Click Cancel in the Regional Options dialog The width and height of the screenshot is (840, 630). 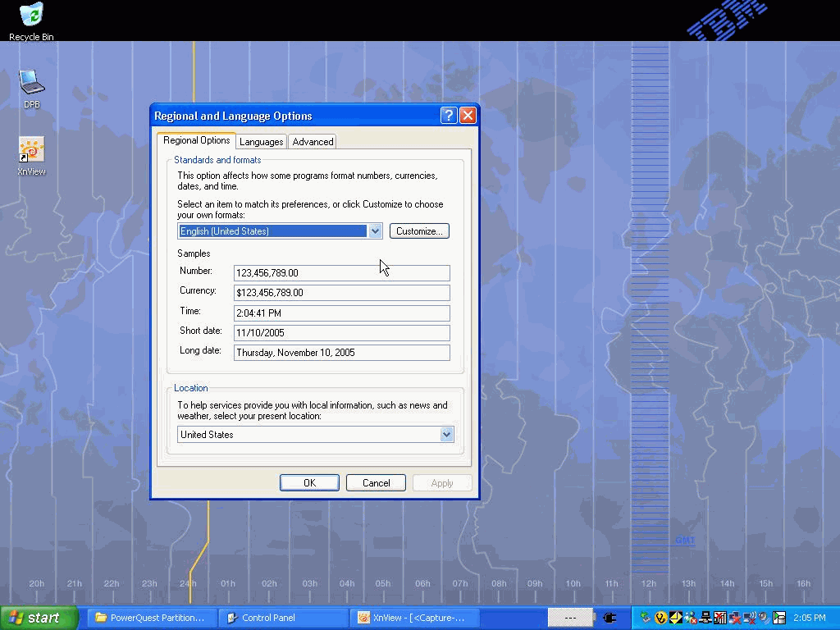376,483
